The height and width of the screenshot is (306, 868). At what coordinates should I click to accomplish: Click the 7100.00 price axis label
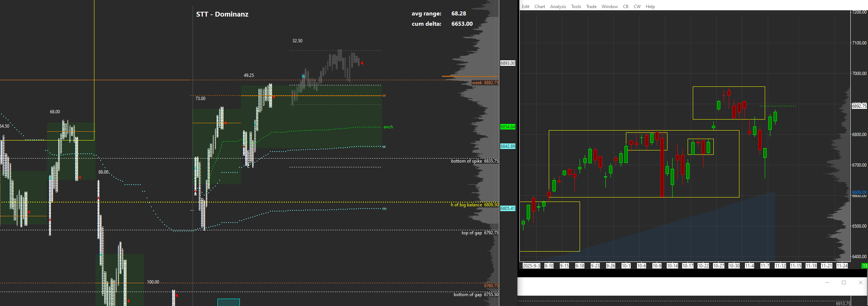coord(860,43)
